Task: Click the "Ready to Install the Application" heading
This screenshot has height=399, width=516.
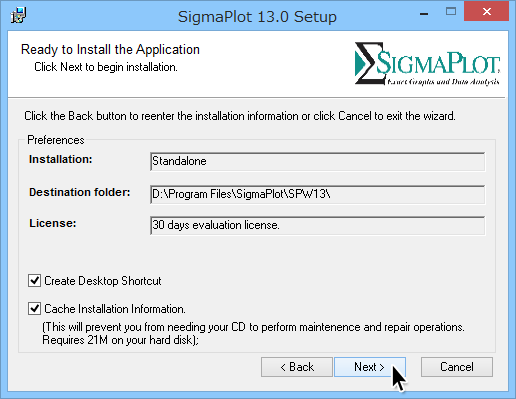Action: [110, 50]
